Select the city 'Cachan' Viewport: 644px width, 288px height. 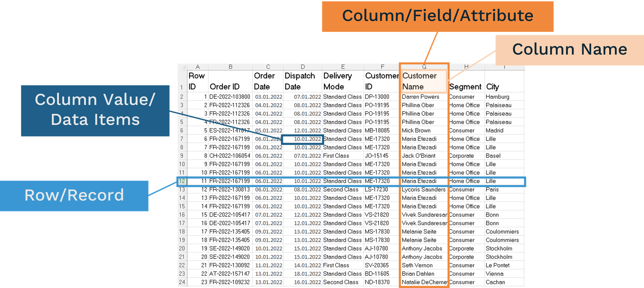click(x=504, y=282)
